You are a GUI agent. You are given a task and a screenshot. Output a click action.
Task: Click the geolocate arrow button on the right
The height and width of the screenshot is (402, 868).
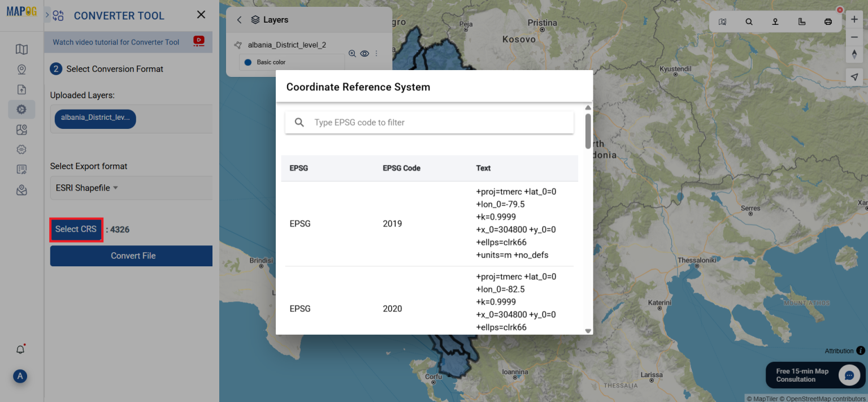point(854,77)
